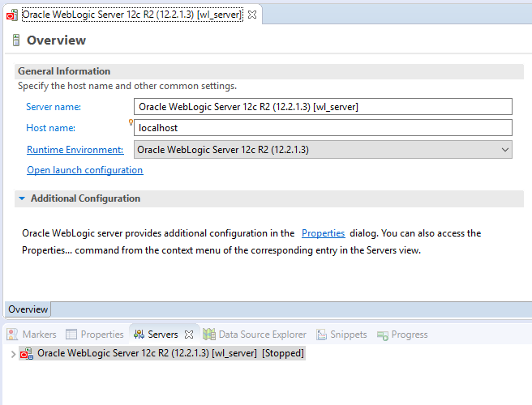Image resolution: width=532 pixels, height=405 pixels.
Task: Click the lightbulb hint icon beside Host name
Action: tap(131, 122)
